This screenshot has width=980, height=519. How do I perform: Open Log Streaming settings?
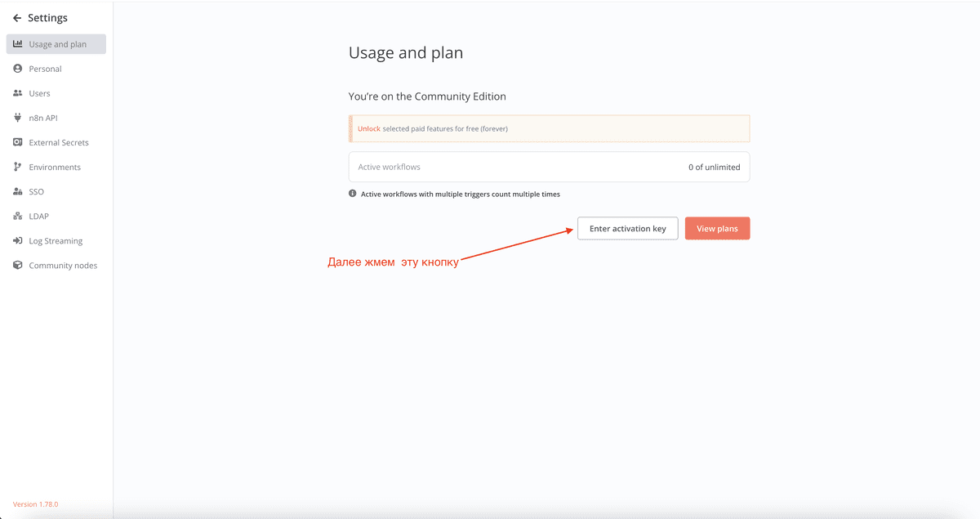click(56, 241)
